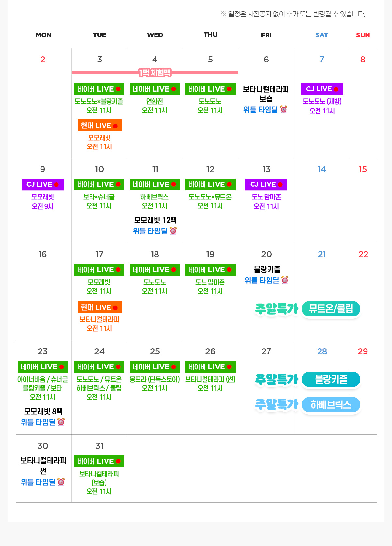Image resolution: width=392 pixels, height=546 pixels.
Task: Select the SUN column header
Action: coord(363,35)
